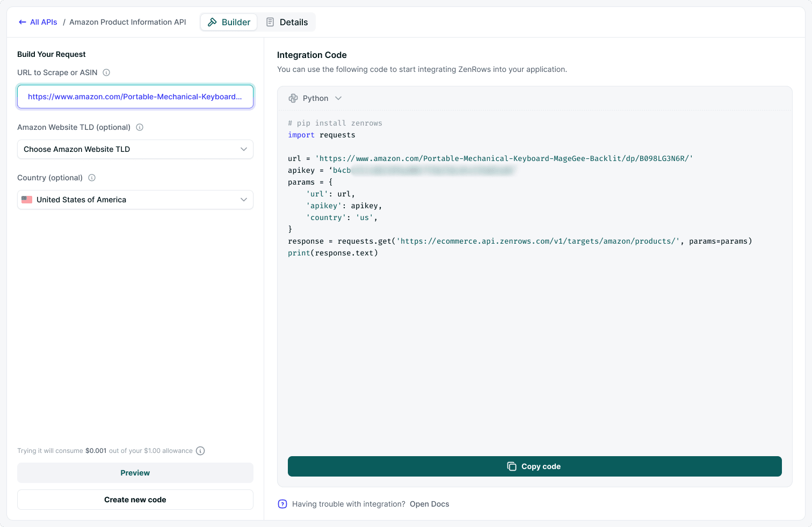The image size is (812, 527).
Task: Click the Details document icon
Action: pos(270,22)
